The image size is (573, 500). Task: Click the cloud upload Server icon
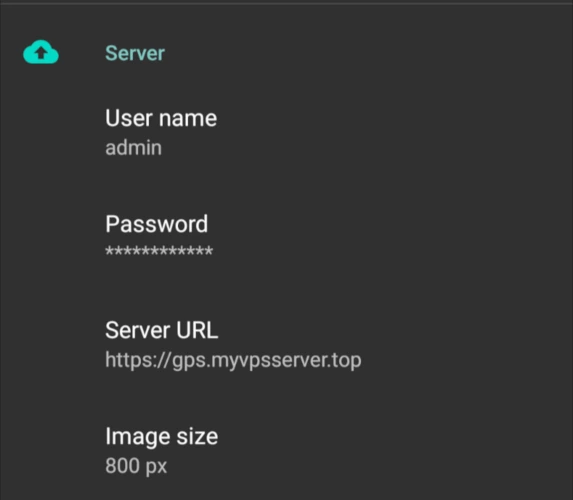point(41,52)
